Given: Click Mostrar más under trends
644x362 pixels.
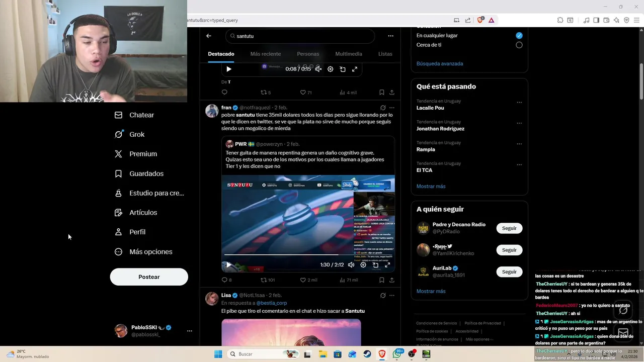Looking at the screenshot, I should [431, 187].
